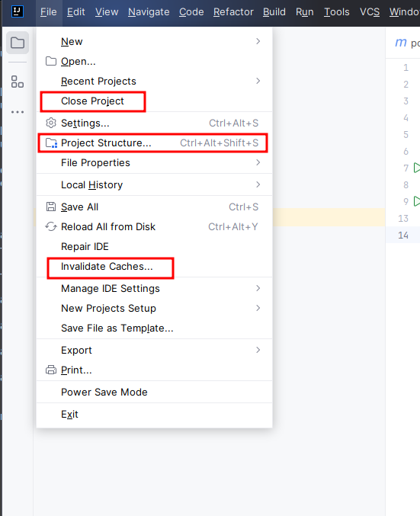The image size is (420, 516).
Task: Open the Structure tool window icon
Action: point(18,82)
